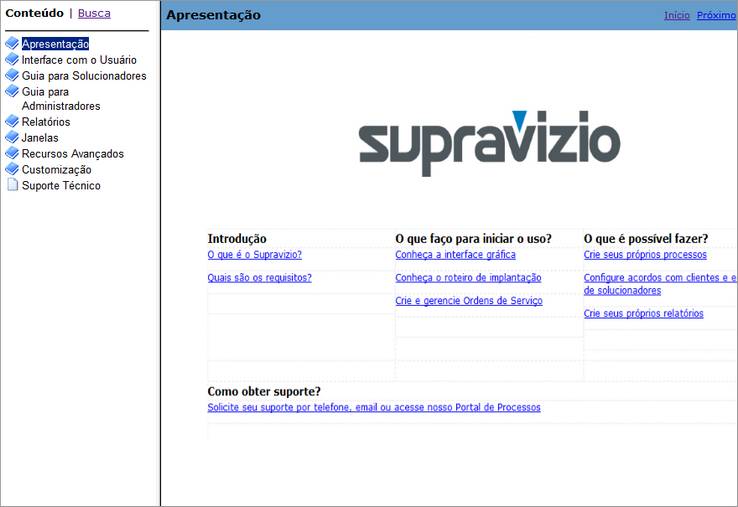This screenshot has height=507, width=738.
Task: Click the book icon beside Relatórios
Action: 12,121
